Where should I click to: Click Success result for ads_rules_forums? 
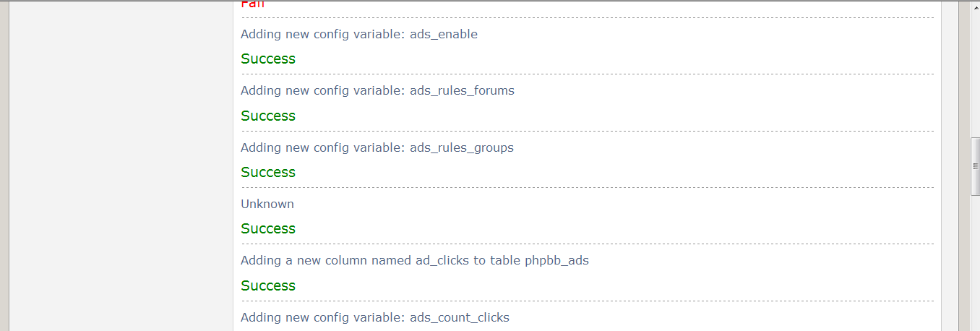268,116
